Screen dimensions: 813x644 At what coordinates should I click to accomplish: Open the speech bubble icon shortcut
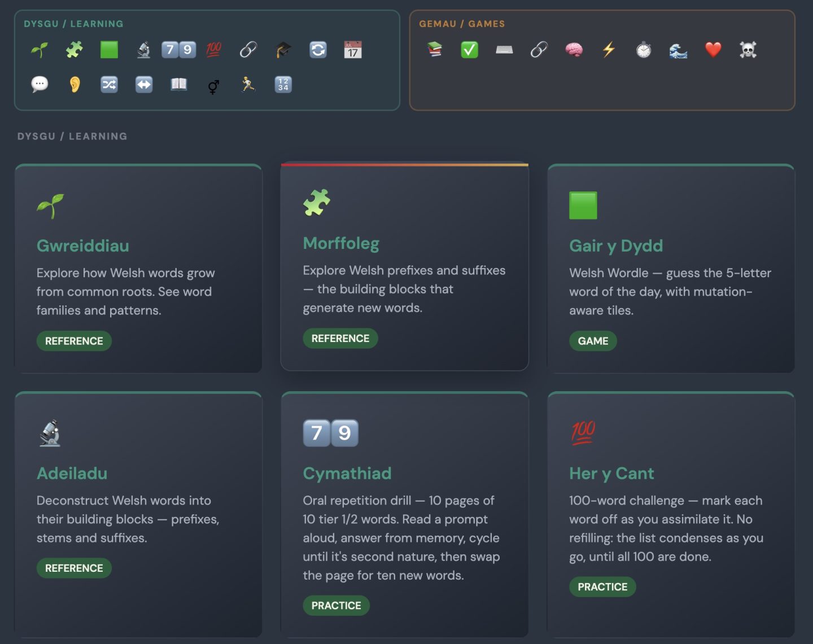(40, 85)
